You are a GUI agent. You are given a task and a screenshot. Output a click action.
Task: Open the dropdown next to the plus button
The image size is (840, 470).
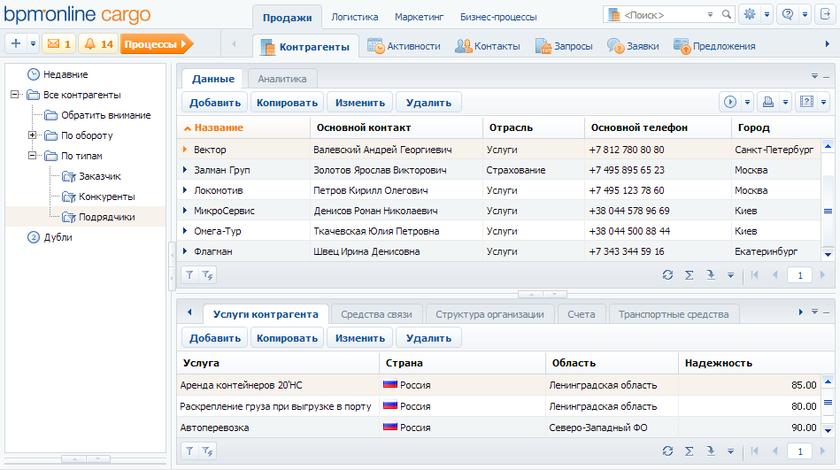pyautogui.click(x=33, y=44)
